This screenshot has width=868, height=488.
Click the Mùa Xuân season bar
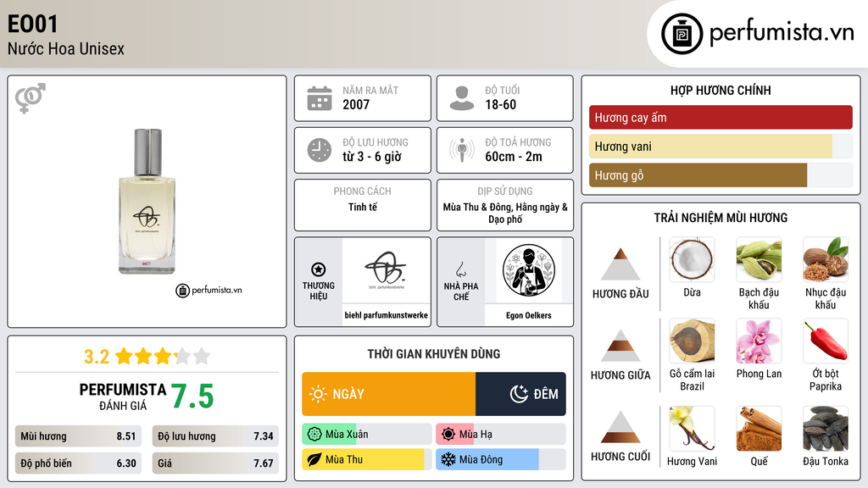366,435
